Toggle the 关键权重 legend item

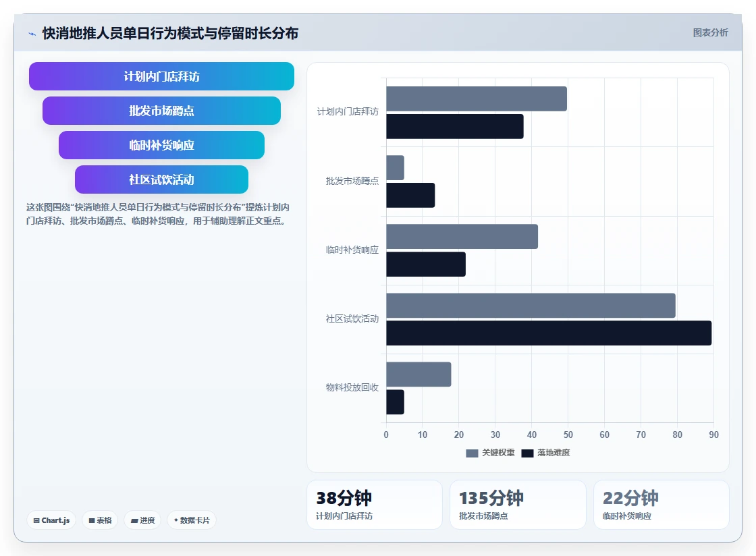(490, 453)
